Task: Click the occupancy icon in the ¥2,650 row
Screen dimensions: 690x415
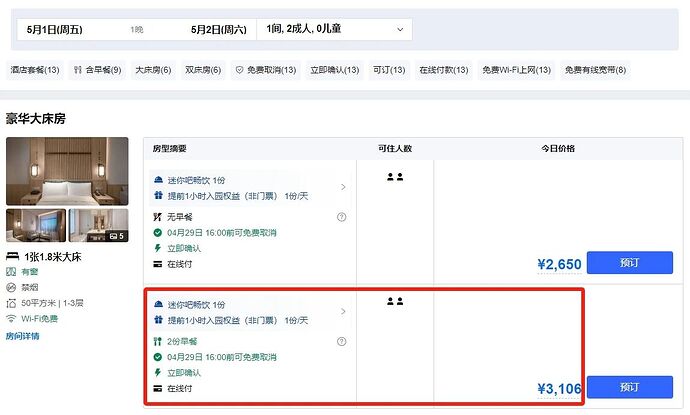Action: pos(394,177)
